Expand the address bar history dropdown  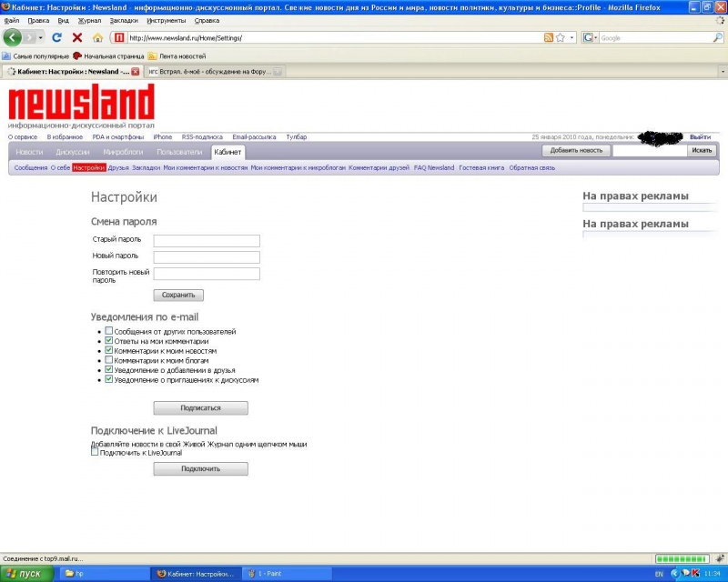pyautogui.click(x=572, y=37)
